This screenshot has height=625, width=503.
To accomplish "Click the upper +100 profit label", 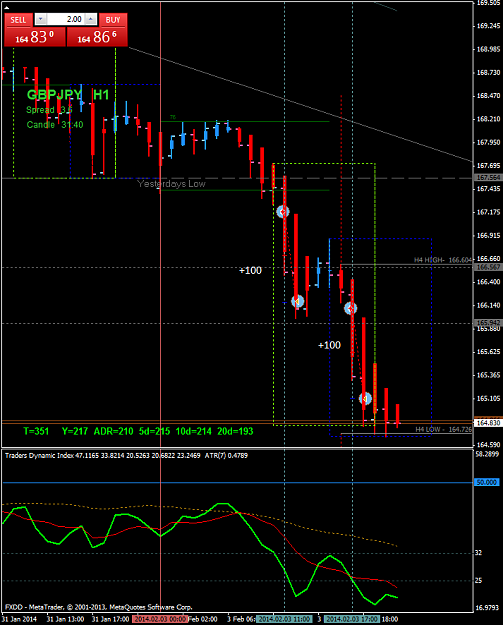I will tap(250, 271).
